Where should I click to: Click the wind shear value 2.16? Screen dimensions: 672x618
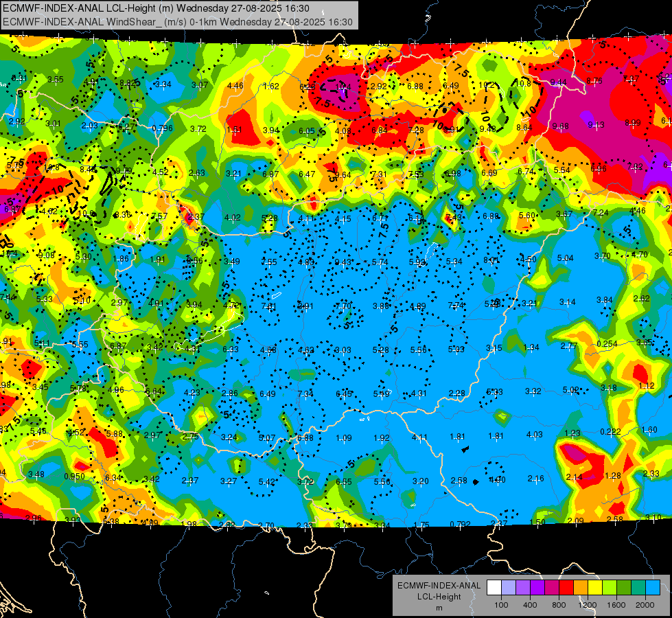pyautogui.click(x=535, y=478)
